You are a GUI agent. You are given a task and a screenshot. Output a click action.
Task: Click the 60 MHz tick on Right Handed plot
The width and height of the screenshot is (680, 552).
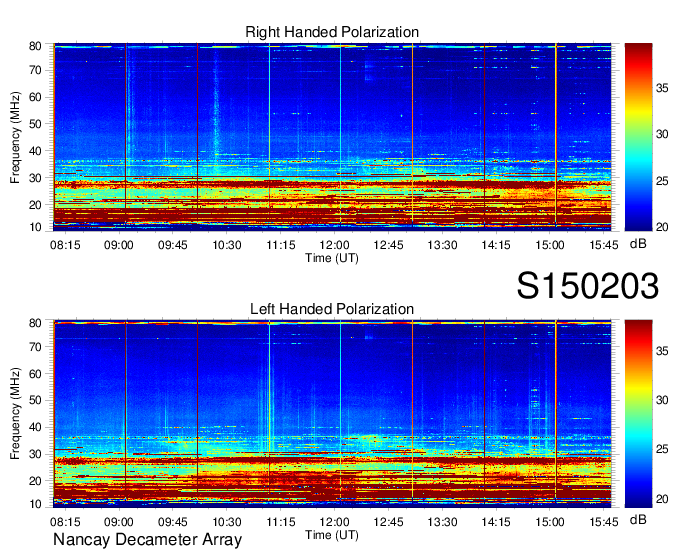pyautogui.click(x=35, y=97)
